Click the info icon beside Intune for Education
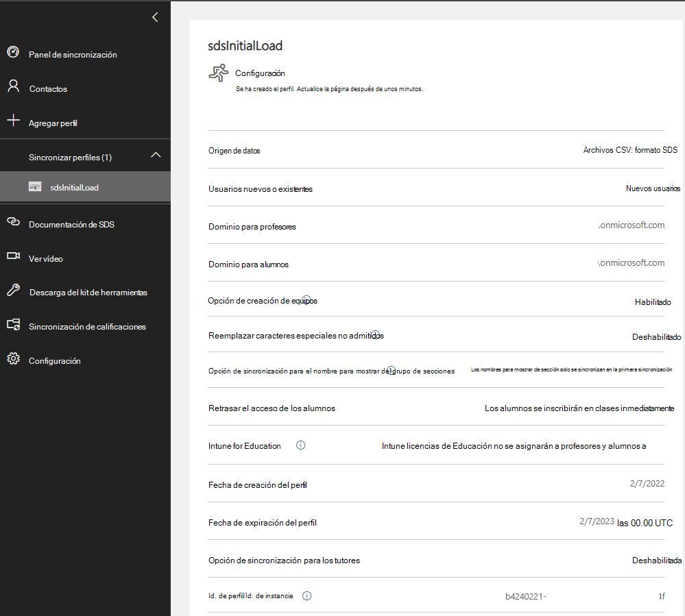 300,445
